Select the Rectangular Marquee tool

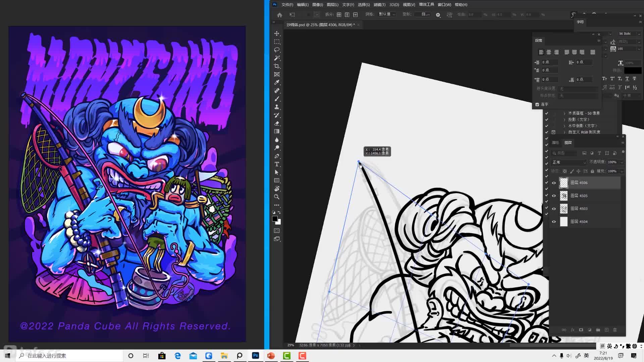coord(277,42)
